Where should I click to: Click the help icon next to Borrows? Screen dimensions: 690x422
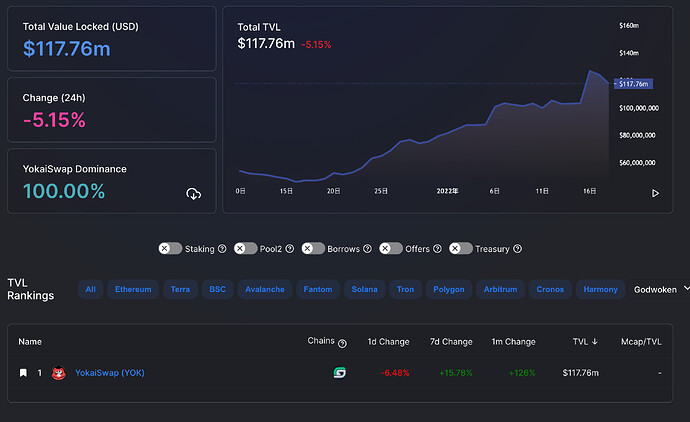[x=367, y=249]
